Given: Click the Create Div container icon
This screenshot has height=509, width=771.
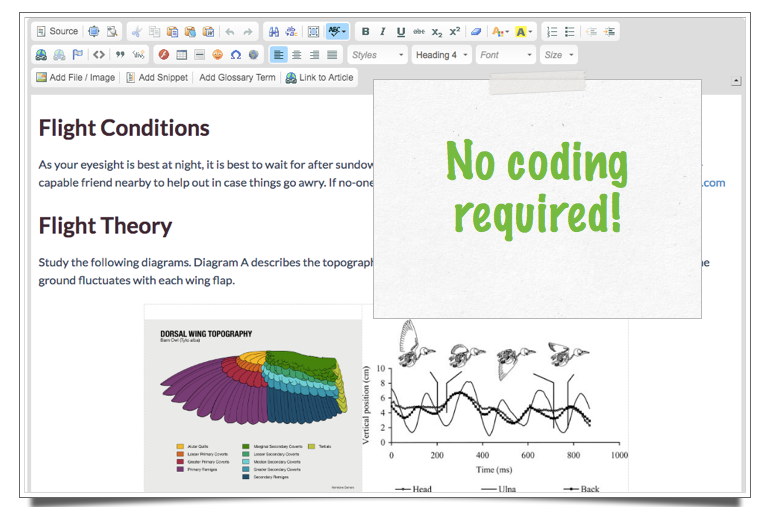Looking at the screenshot, I should pyautogui.click(x=139, y=55).
